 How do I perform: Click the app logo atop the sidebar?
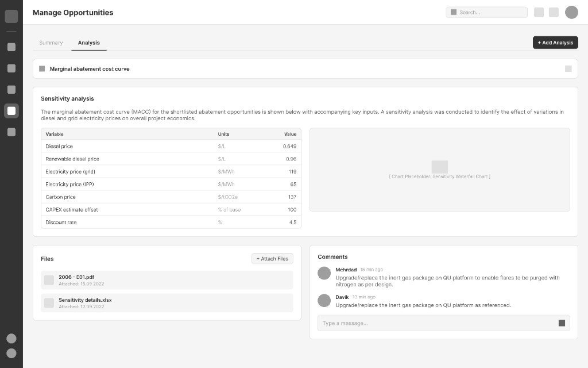tap(11, 16)
